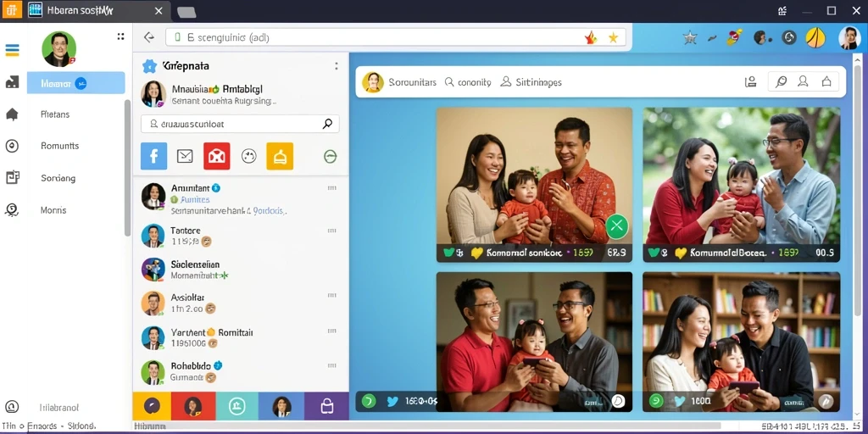868x434 pixels.
Task: Open the new tab button in title bar
Action: pyautogui.click(x=186, y=12)
